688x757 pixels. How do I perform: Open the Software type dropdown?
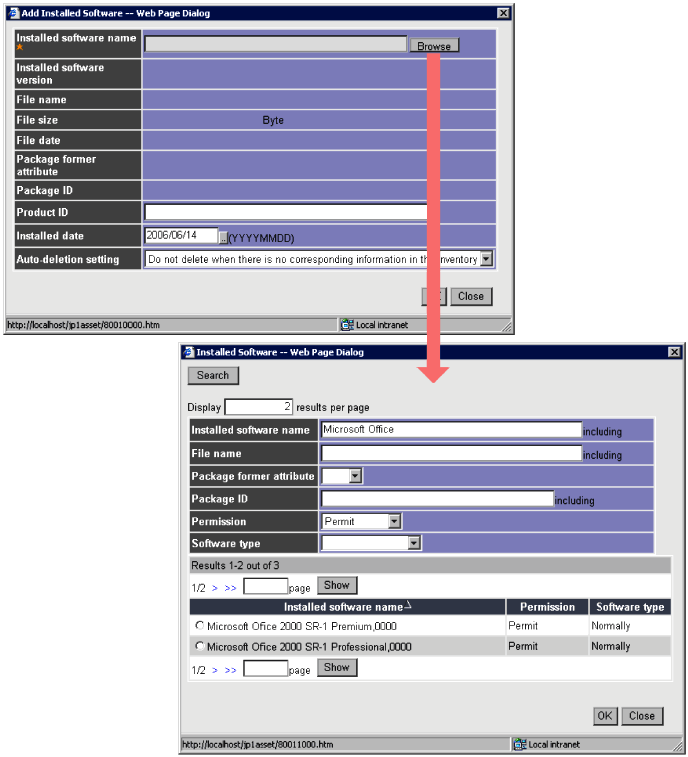[414, 543]
